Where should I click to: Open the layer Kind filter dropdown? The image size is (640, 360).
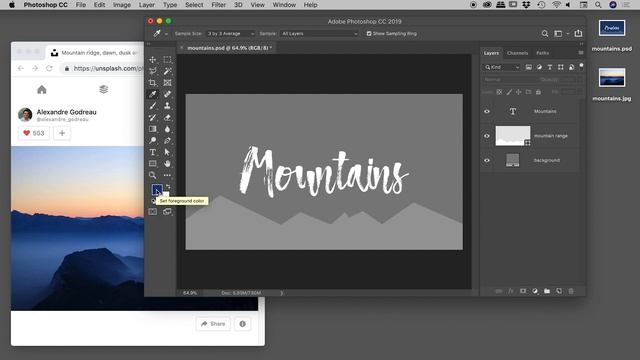502,67
